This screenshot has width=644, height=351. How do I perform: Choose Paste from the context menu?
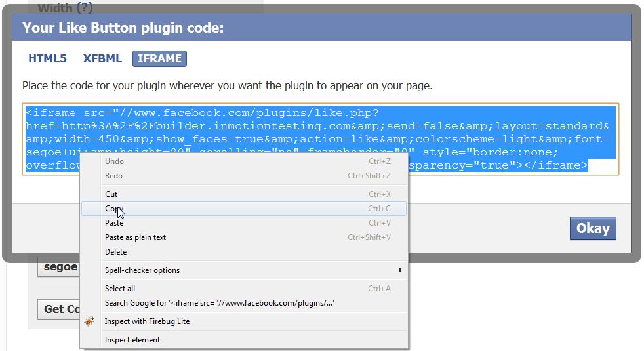pyautogui.click(x=244, y=223)
